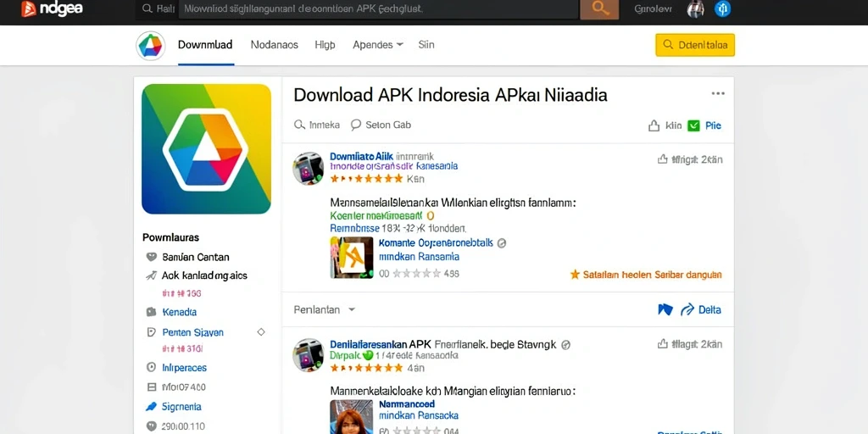
Task: Click the Kiin thumbs-up icon
Action: [x=654, y=125]
